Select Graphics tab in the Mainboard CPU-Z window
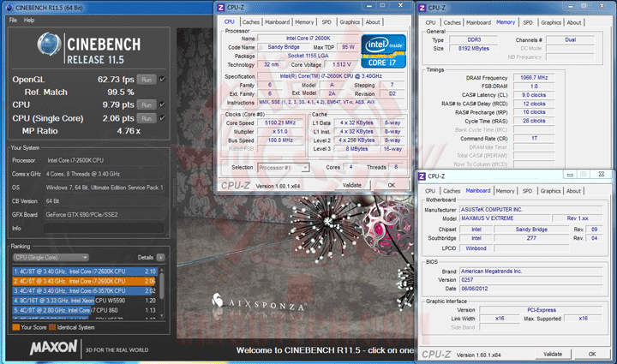This screenshot has height=364, width=617. 550,191
